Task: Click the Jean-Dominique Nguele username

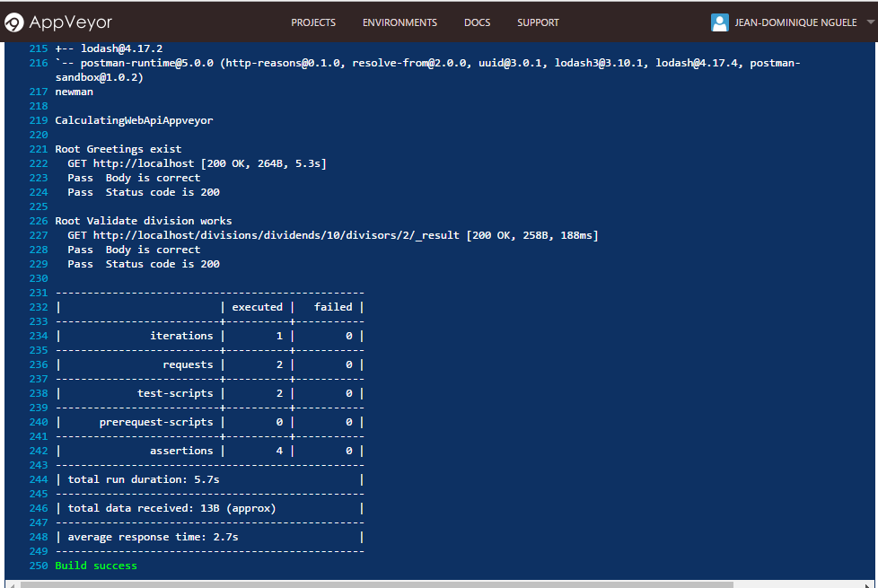Action: [795, 22]
